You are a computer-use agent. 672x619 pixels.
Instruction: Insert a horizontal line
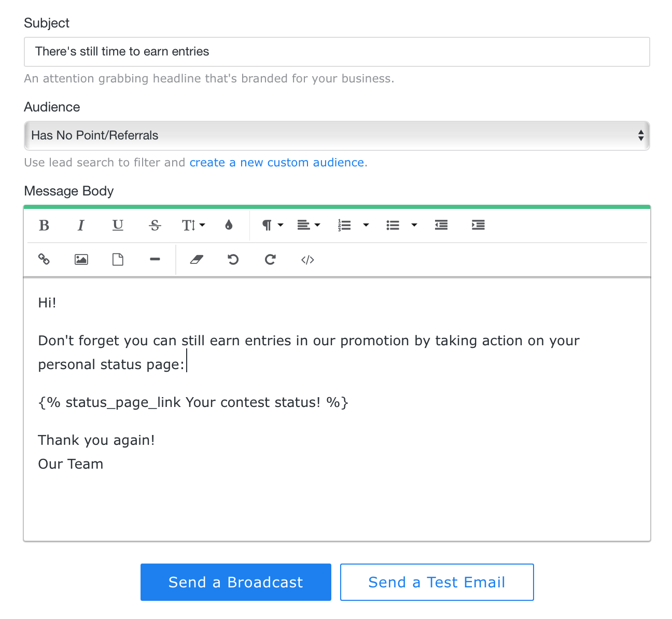[x=155, y=259]
